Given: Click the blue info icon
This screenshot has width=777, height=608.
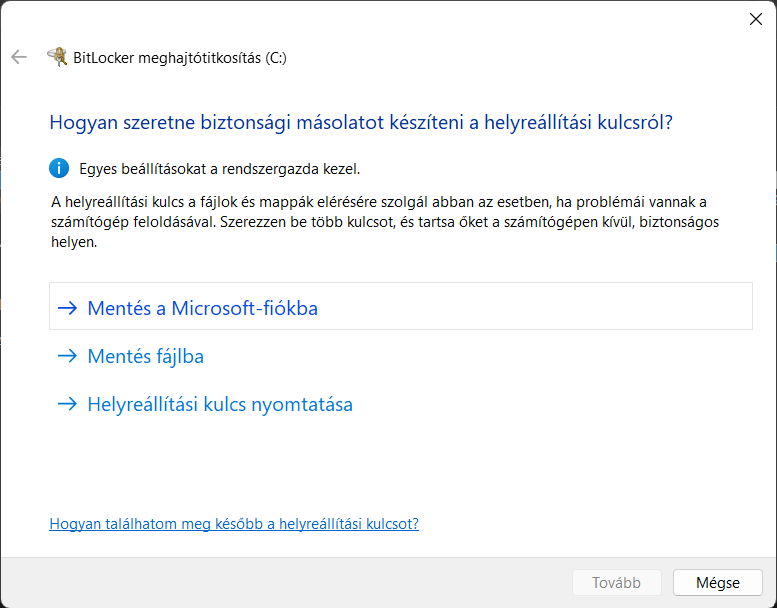Looking at the screenshot, I should point(59,168).
